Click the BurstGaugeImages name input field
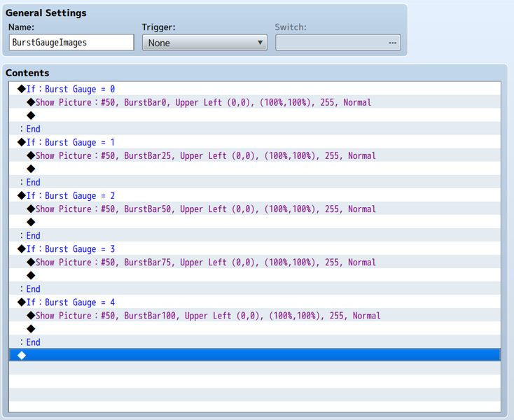The height and width of the screenshot is (420, 514). [x=71, y=43]
